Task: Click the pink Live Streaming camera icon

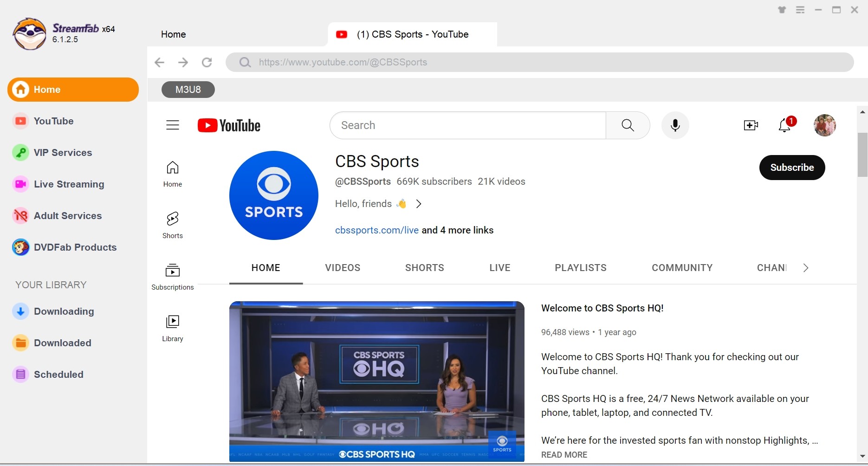Action: (x=20, y=184)
